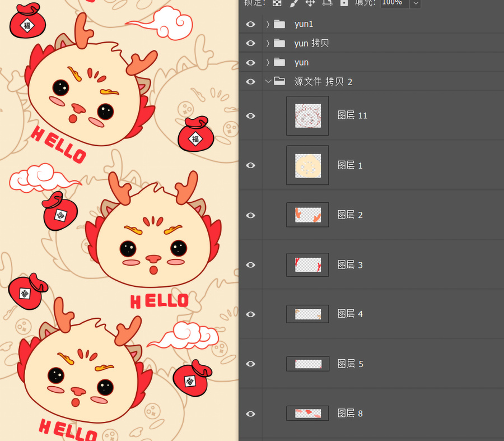Click the fill 100% value field
504x441 pixels.
point(395,3)
